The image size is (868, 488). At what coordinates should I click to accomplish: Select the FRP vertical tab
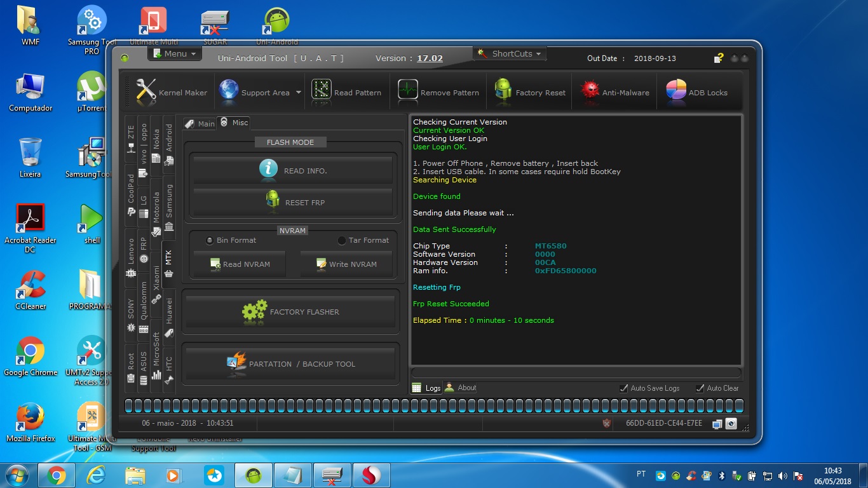[x=144, y=250]
